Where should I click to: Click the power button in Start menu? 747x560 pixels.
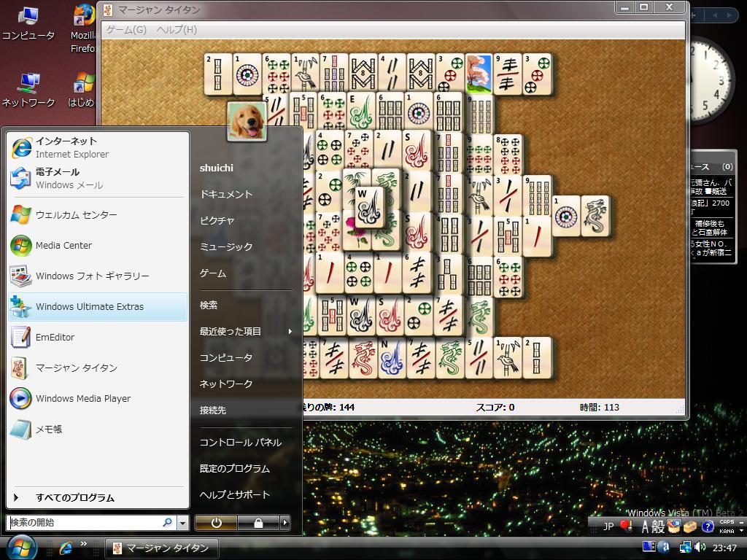pyautogui.click(x=216, y=523)
